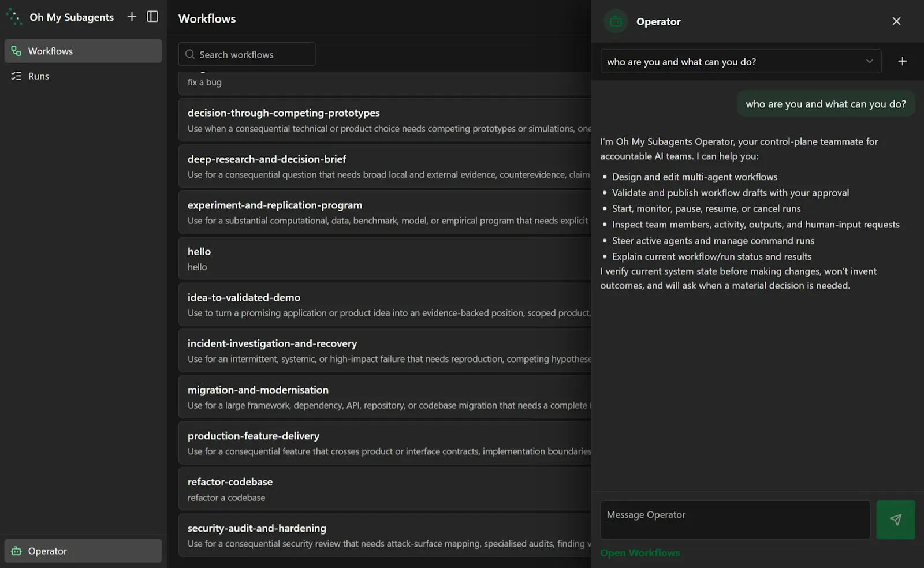Click the Operator title in the panel header
Screen dimensions: 924x568
click(658, 21)
